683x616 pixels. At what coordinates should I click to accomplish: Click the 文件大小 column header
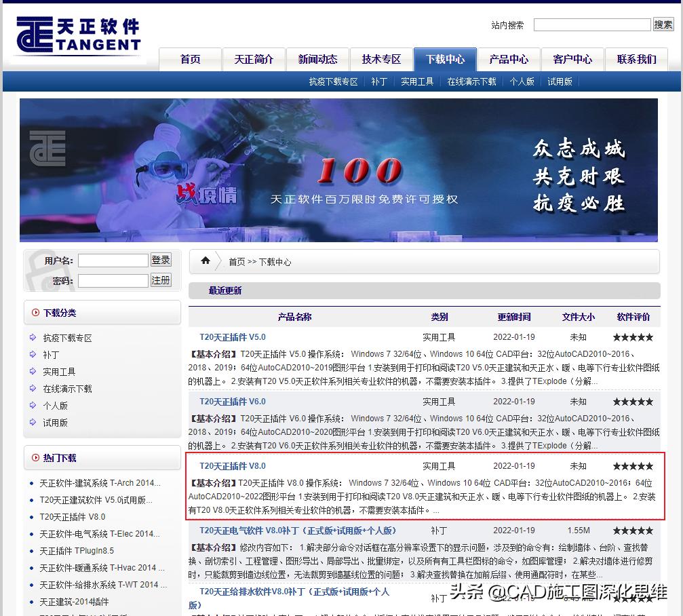click(x=578, y=317)
